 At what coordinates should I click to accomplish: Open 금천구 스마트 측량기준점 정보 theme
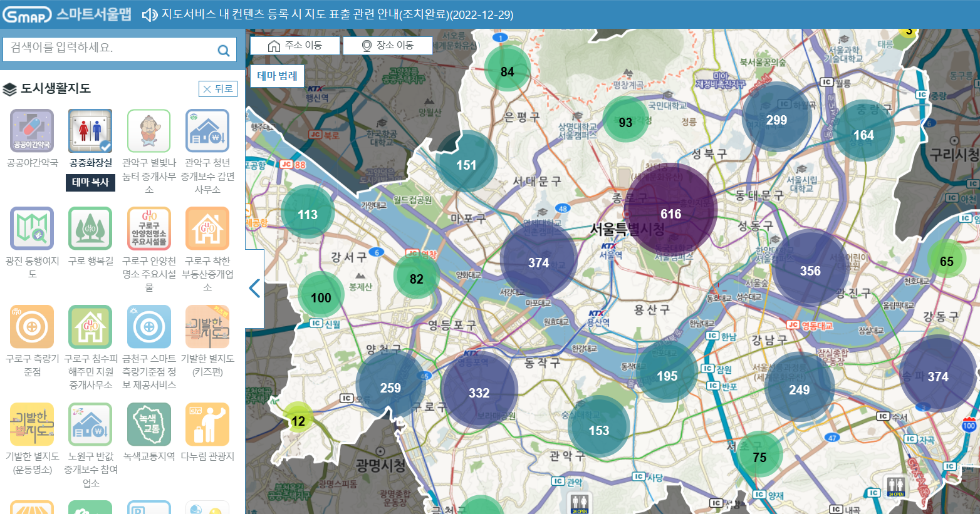[x=149, y=327]
